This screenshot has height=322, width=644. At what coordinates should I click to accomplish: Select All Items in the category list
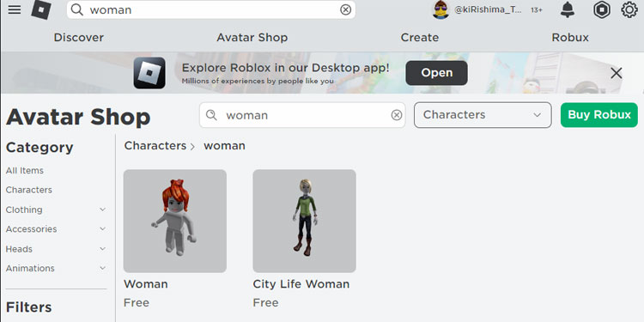point(25,171)
